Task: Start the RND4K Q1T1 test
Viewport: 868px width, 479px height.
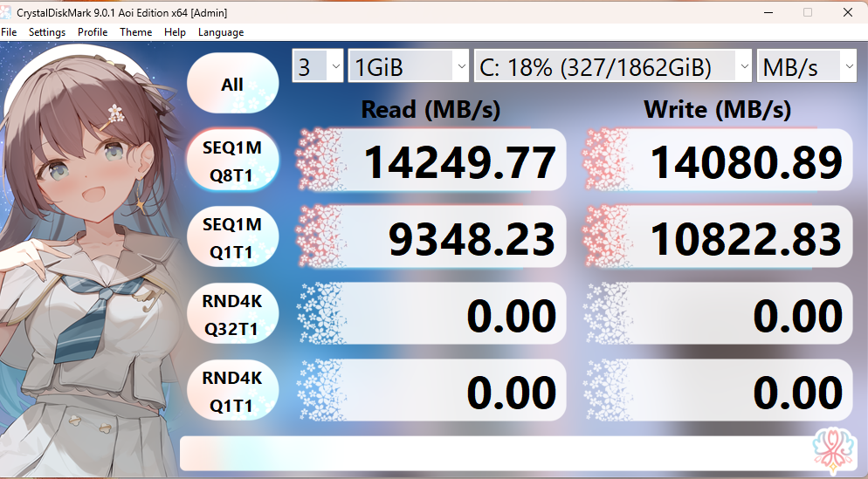Action: [232, 391]
